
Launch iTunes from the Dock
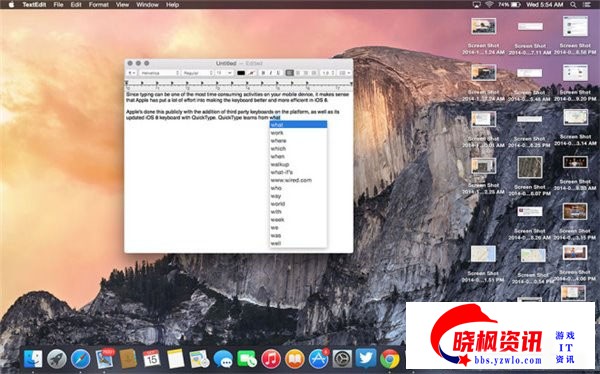(271, 359)
